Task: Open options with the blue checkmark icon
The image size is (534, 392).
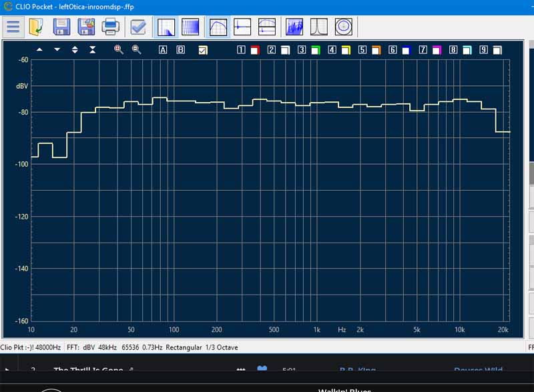Action: [x=138, y=27]
